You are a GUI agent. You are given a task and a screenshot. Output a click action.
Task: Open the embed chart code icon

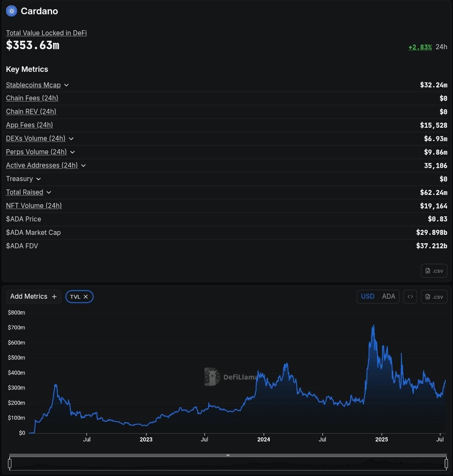[410, 297]
